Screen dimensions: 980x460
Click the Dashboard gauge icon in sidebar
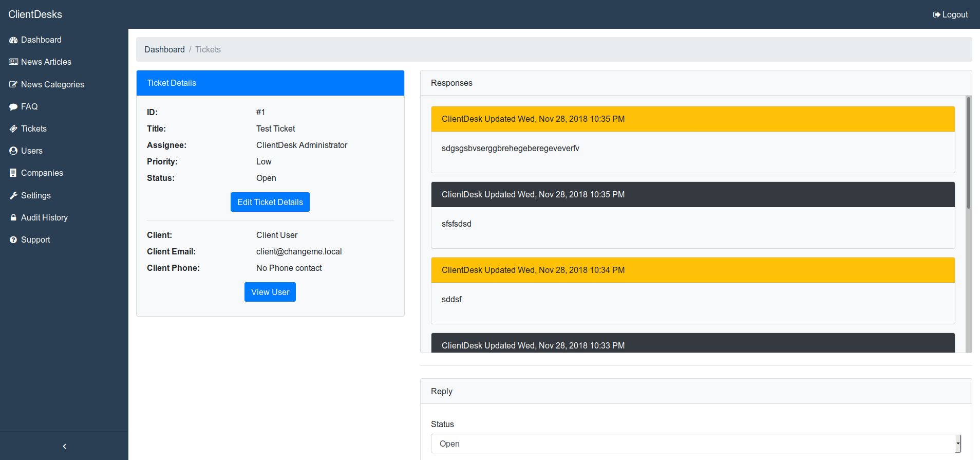coord(13,40)
